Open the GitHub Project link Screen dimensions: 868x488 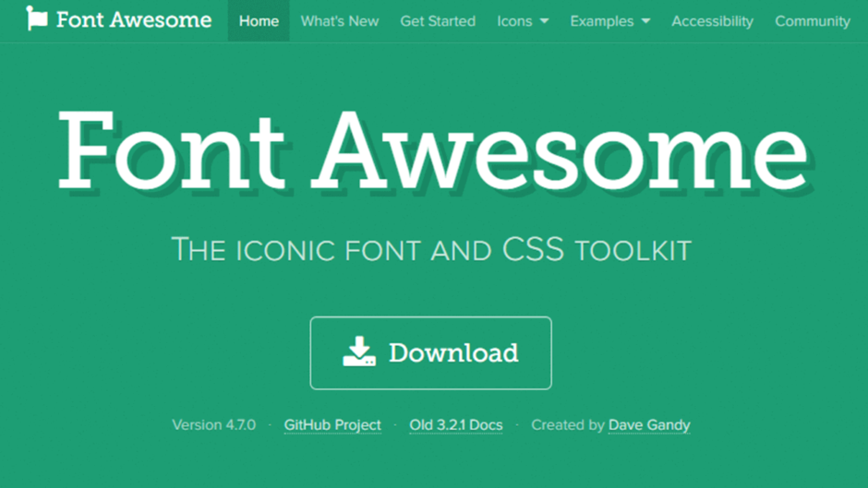tap(332, 425)
